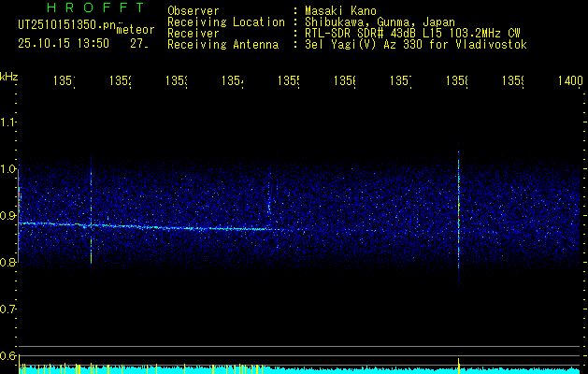The height and width of the screenshot is (374, 588).
Task: Select 'Shibukawa, Gunma, Japan' location text
Action: point(380,22)
